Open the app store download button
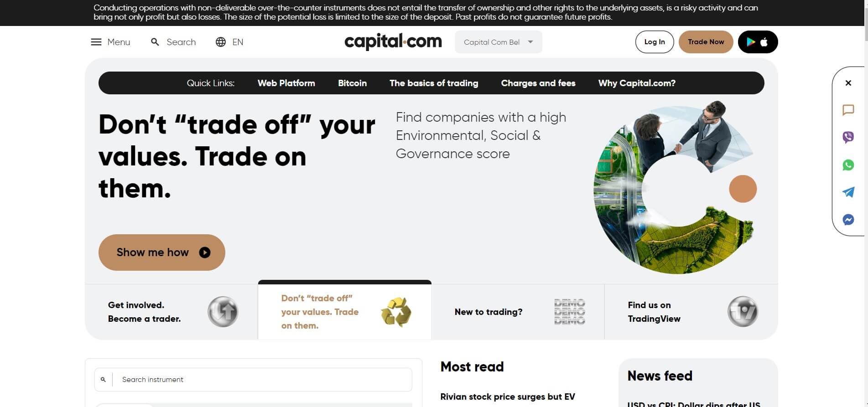 (758, 42)
